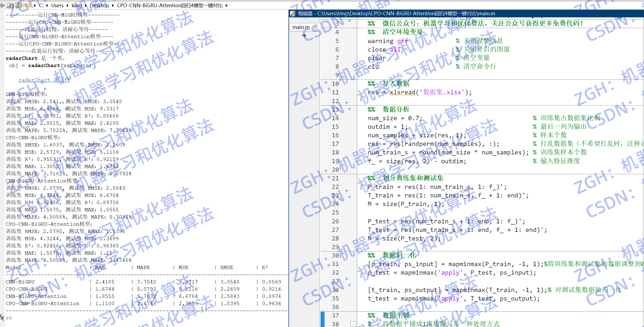Click the 'M = size(P_train, 2);' line
This screenshot has width=644, height=327.
(x=406, y=204)
